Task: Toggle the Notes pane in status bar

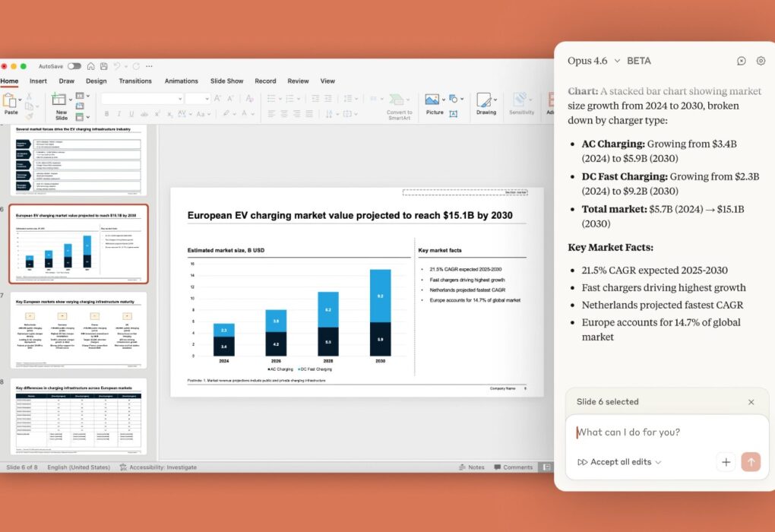Action: click(x=471, y=467)
